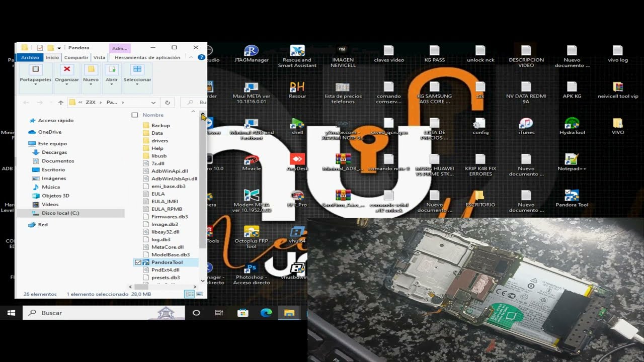Expand the address bar history dropdown
Image resolution: width=644 pixels, height=362 pixels.
[x=153, y=103]
